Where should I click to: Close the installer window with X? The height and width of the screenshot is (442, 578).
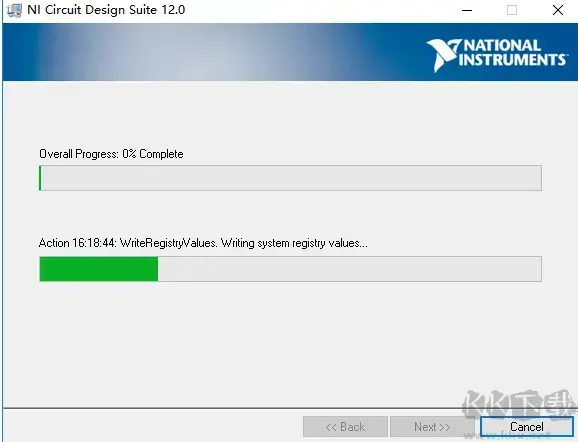(x=558, y=10)
